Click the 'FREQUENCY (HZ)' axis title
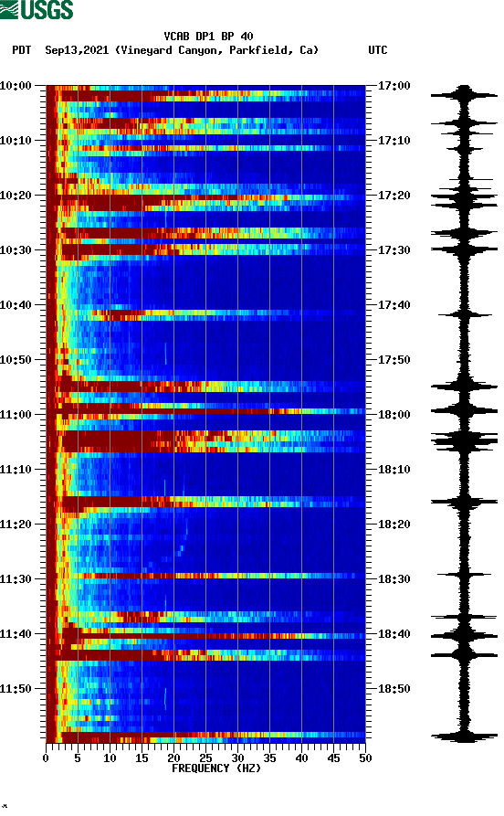504x816 pixels. tap(215, 768)
